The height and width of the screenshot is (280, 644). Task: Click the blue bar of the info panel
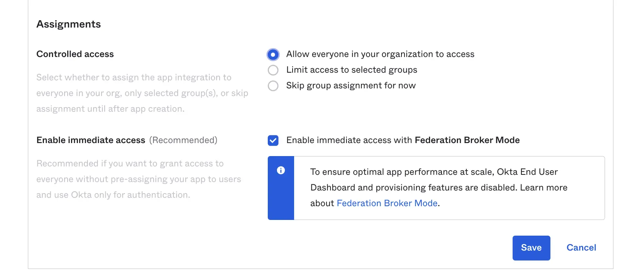pos(281,191)
